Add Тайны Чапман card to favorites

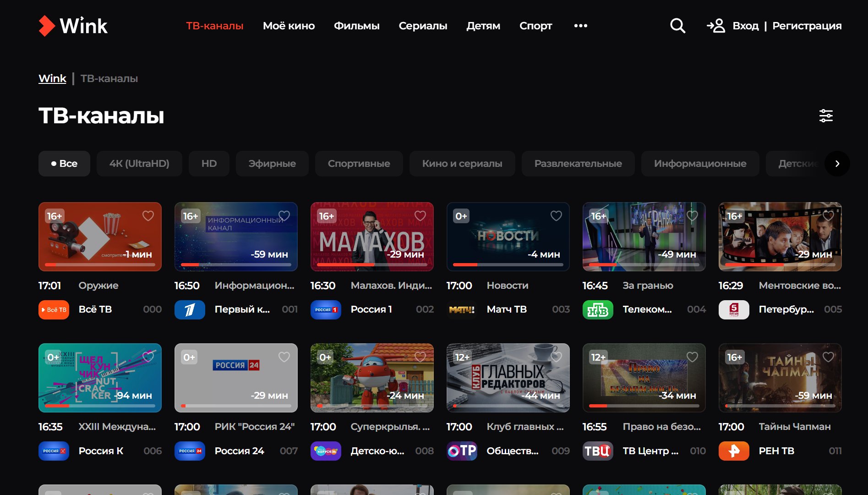828,357
